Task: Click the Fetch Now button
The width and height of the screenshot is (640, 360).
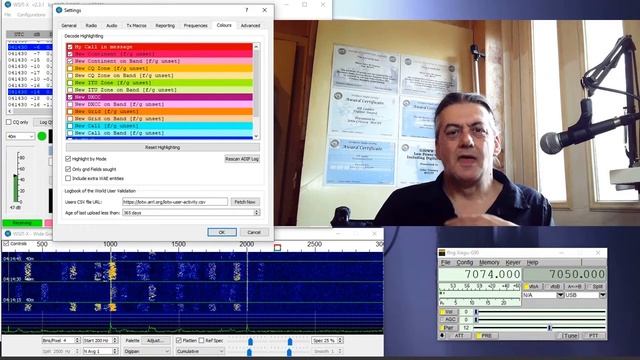Action: [x=245, y=202]
